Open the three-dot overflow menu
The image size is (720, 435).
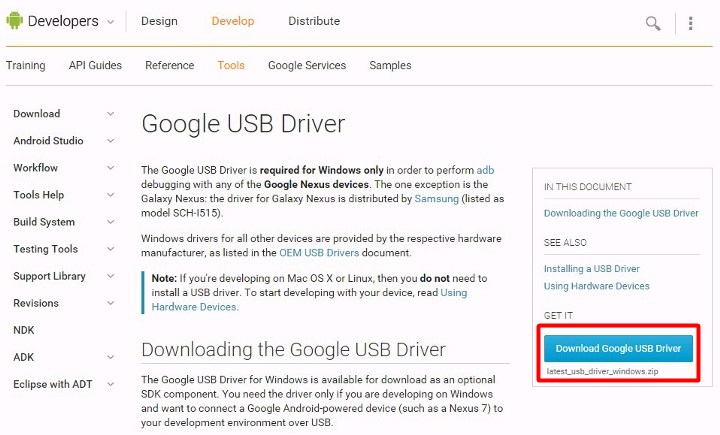(691, 23)
